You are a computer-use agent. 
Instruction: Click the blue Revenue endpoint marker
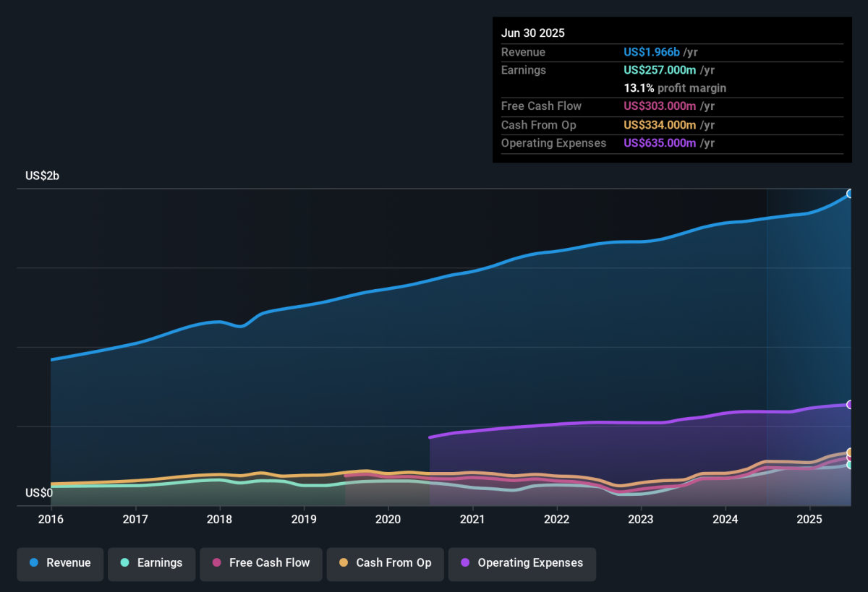(x=851, y=194)
